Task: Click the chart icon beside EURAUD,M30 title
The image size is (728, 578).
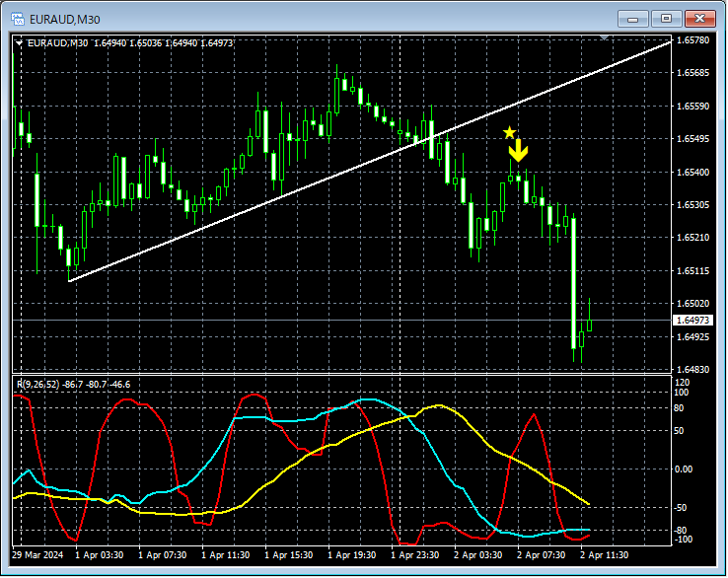Action: [18, 19]
